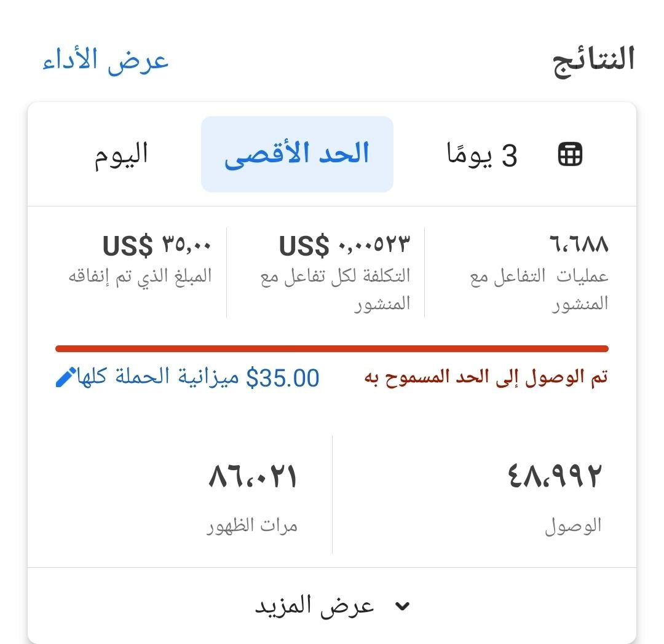The width and height of the screenshot is (664, 644).
Task: Click the مرات الظهور label
Action: 252,527
